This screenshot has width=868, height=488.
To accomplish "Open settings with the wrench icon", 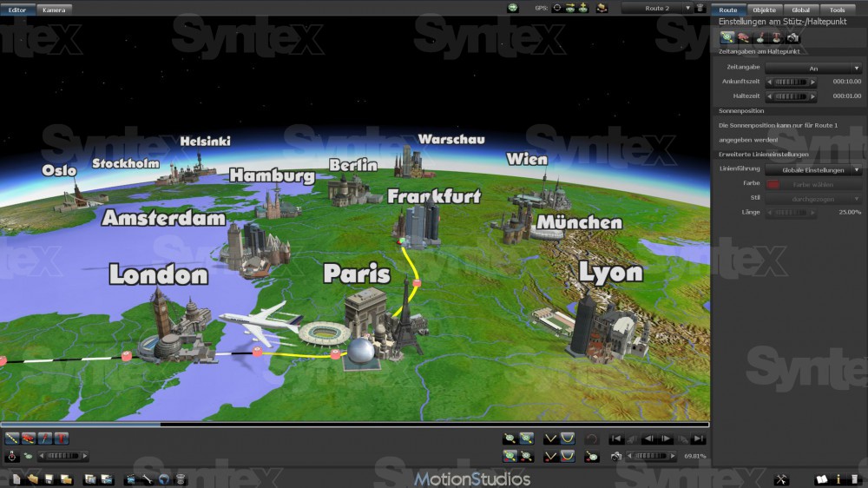I will coord(148,479).
